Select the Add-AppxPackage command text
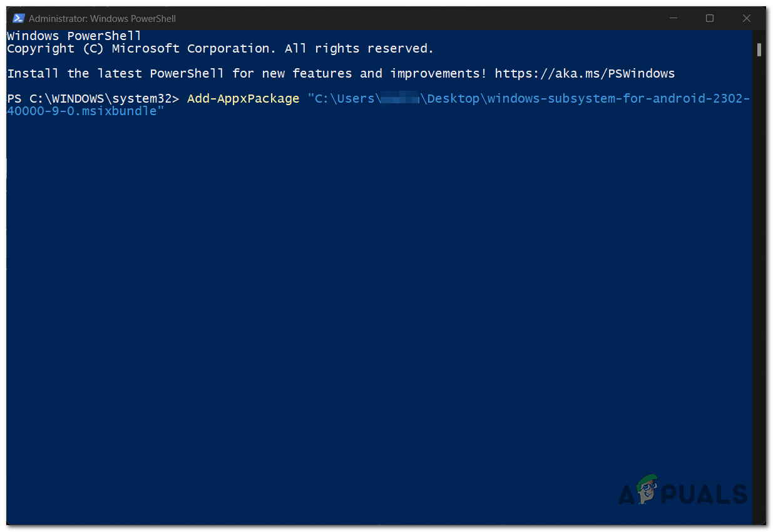 point(243,98)
